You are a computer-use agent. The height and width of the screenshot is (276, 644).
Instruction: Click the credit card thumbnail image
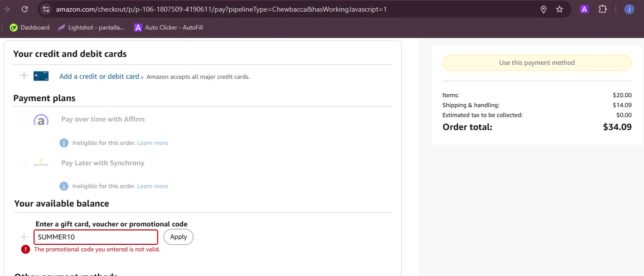[41, 76]
